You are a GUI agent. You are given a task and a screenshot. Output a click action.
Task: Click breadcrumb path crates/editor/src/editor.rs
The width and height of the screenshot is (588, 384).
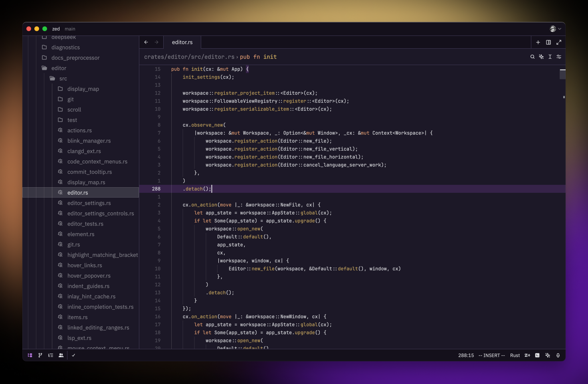point(189,57)
